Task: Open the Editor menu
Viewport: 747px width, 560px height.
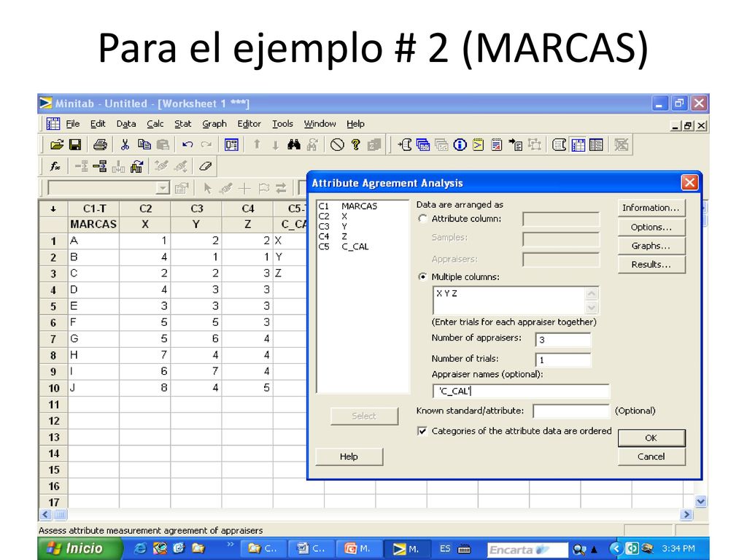Action: coord(249,124)
